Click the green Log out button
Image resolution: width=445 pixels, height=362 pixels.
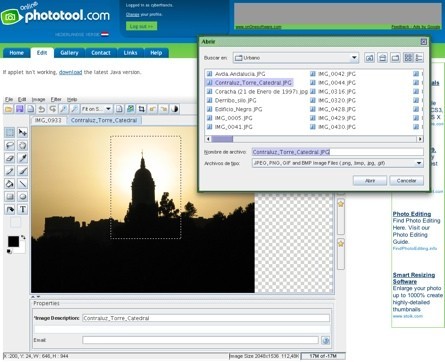pyautogui.click(x=141, y=26)
